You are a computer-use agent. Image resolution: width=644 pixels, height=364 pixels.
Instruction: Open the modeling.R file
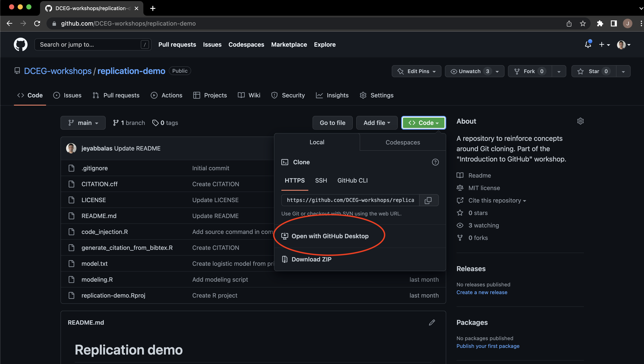pos(97,280)
